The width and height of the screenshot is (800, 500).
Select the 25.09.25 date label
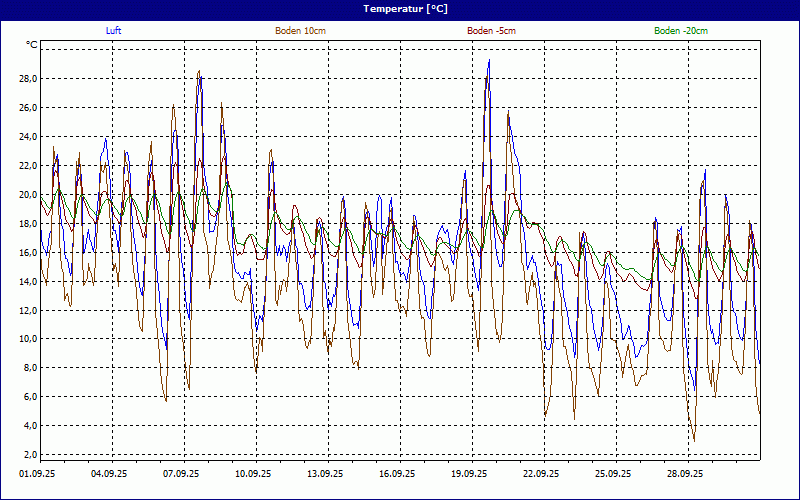[613, 474]
